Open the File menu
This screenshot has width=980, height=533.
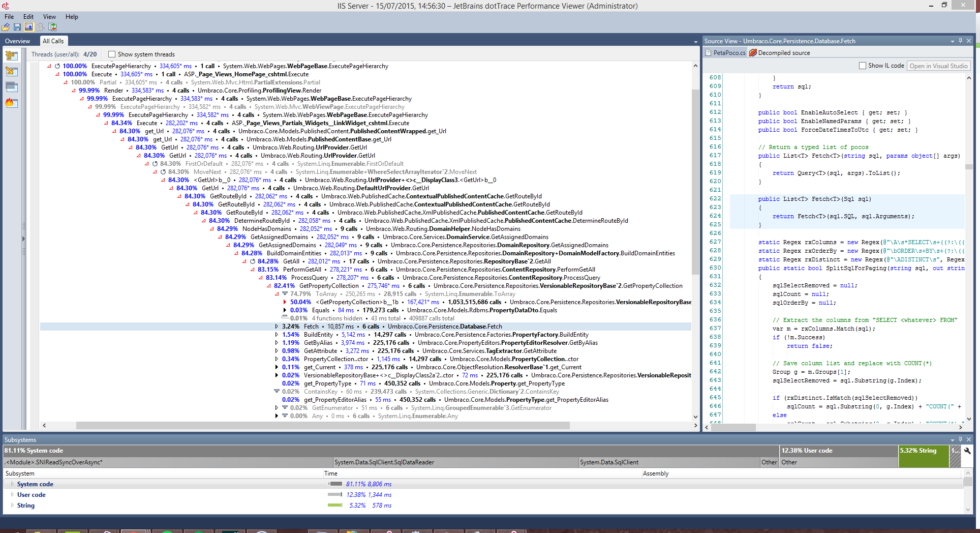pyautogui.click(x=9, y=17)
